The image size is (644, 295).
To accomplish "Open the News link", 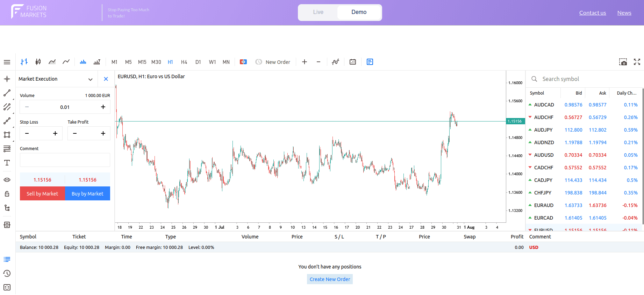I will tap(624, 13).
